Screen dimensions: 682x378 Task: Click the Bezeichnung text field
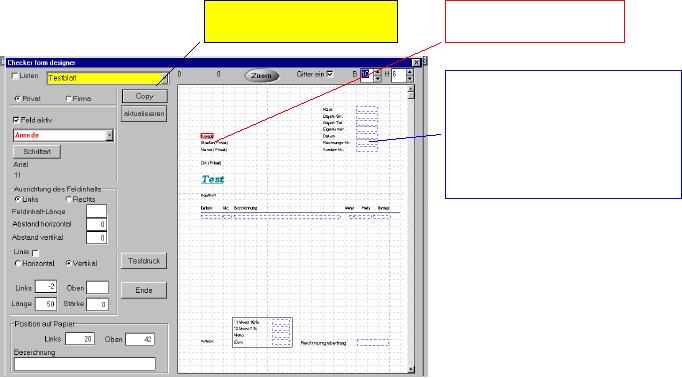point(85,364)
